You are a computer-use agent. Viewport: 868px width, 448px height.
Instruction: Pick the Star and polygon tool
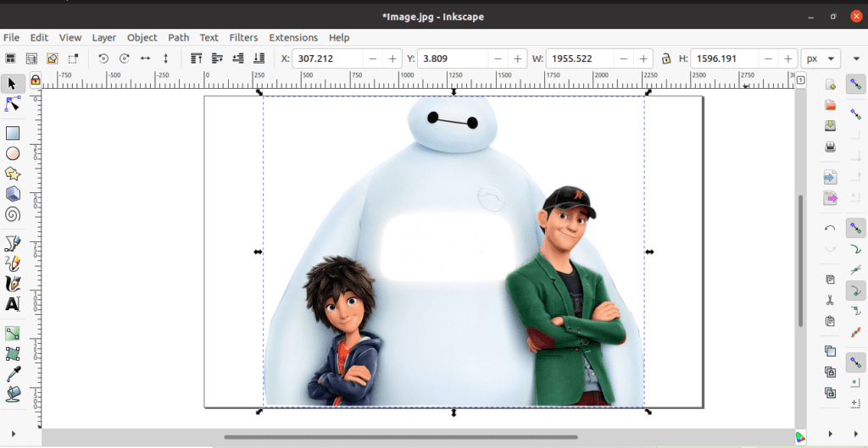coord(12,174)
